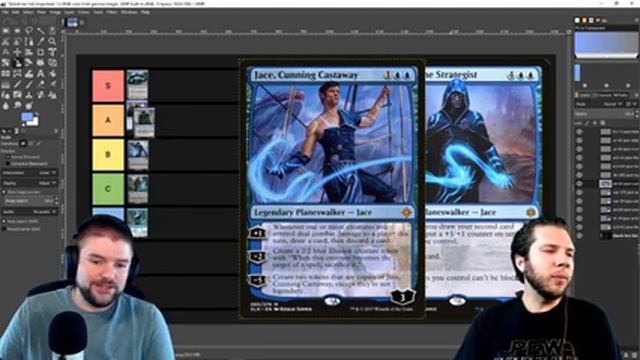640x360 pixels.
Task: Click the foreground blue color swatch
Action: 27,118
